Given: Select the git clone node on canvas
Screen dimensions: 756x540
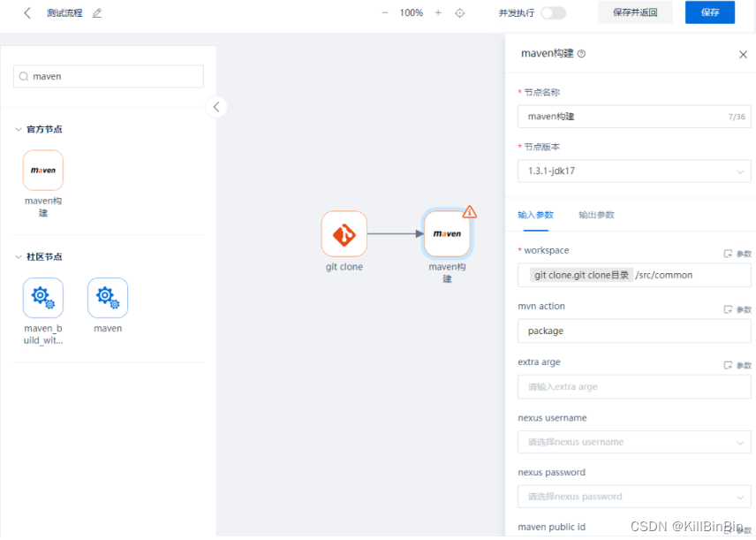Looking at the screenshot, I should coord(344,233).
